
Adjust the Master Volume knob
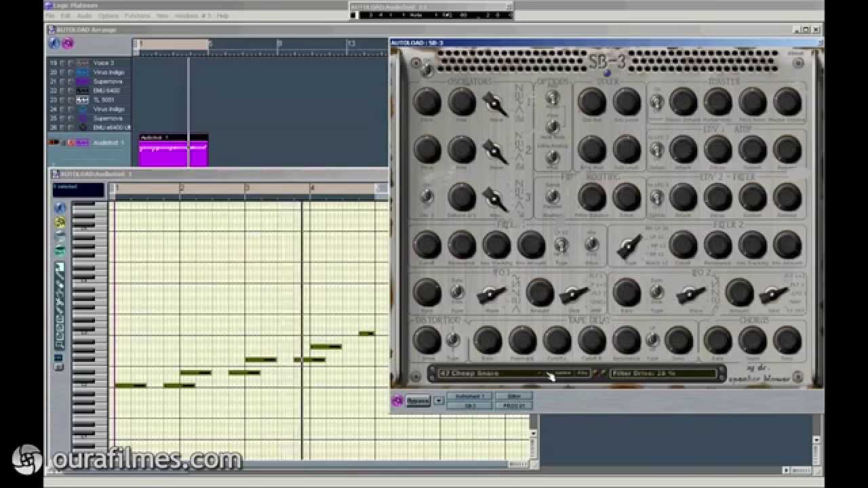787,102
